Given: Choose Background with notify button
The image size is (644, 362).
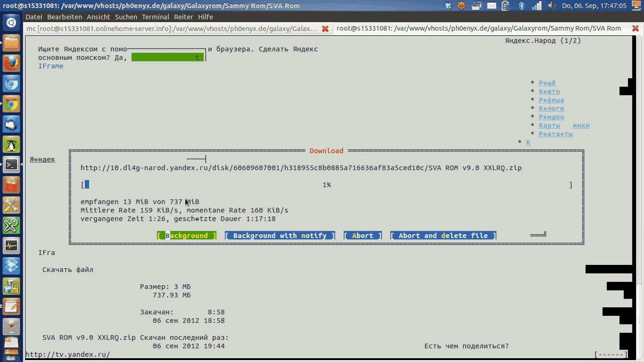Looking at the screenshot, I should coord(280,236).
